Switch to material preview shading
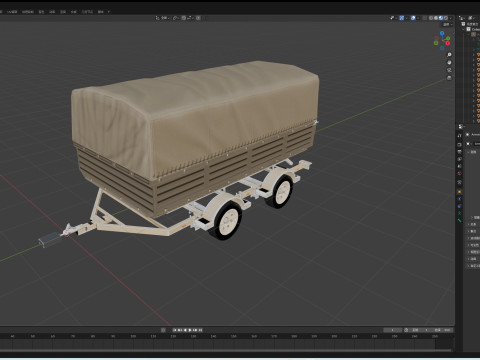 tap(441, 18)
